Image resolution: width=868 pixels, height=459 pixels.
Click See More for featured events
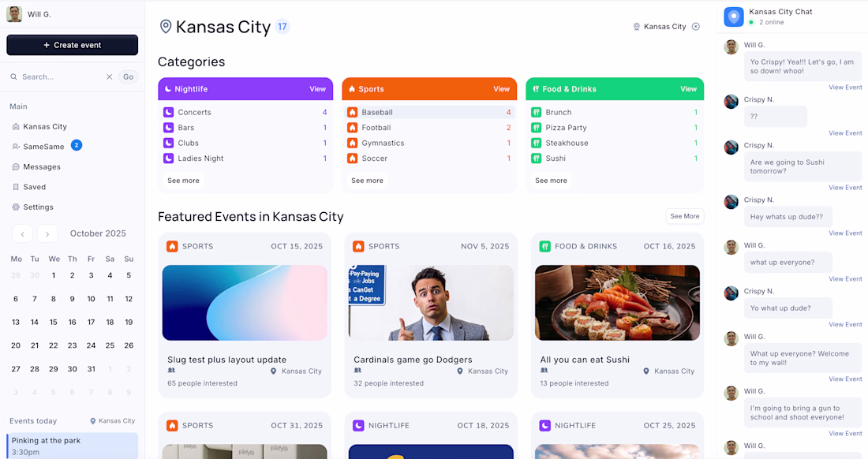point(685,216)
